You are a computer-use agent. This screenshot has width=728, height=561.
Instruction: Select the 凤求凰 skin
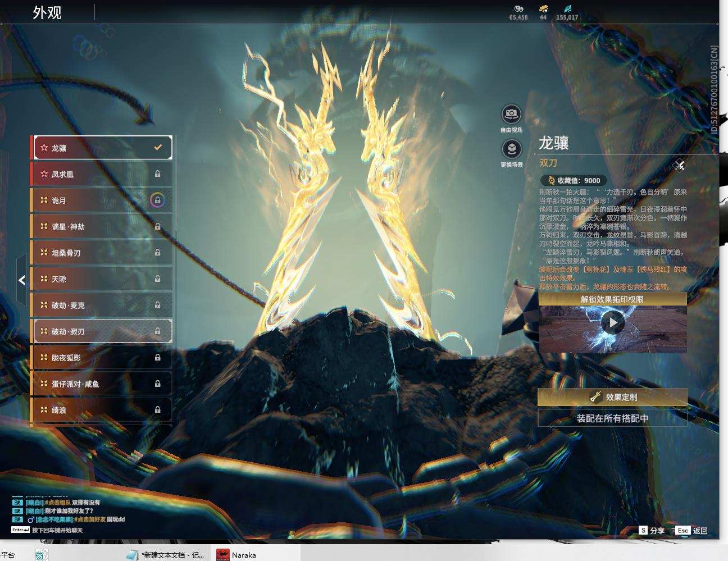101,174
